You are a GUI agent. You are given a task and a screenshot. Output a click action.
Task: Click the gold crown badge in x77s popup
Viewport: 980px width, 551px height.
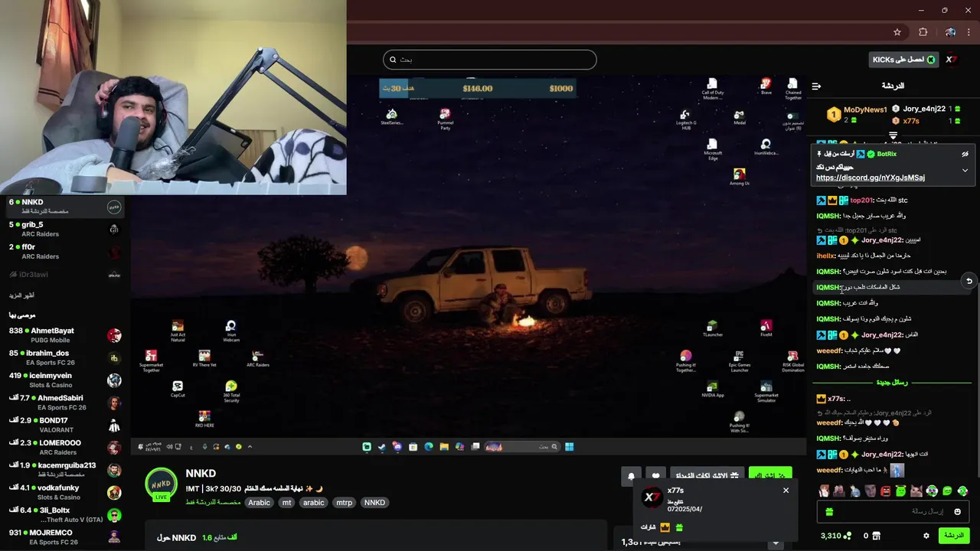click(x=665, y=527)
